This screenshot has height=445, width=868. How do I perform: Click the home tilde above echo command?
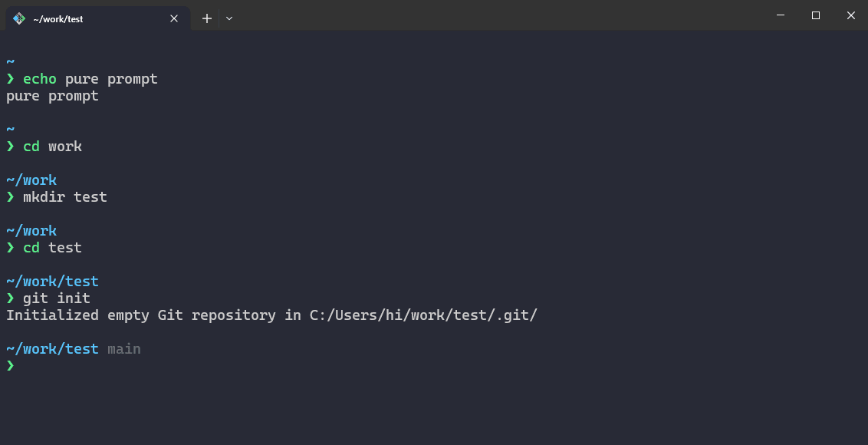coord(8,61)
